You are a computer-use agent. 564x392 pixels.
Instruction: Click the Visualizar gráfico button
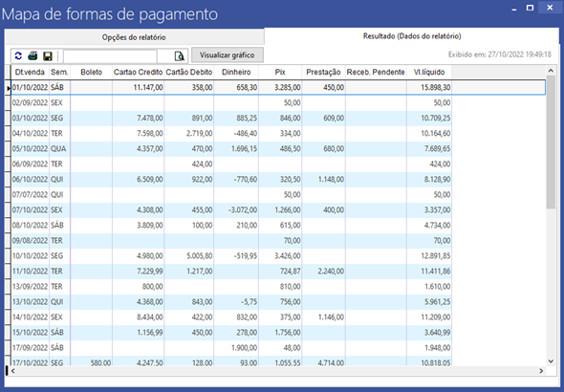pos(228,55)
